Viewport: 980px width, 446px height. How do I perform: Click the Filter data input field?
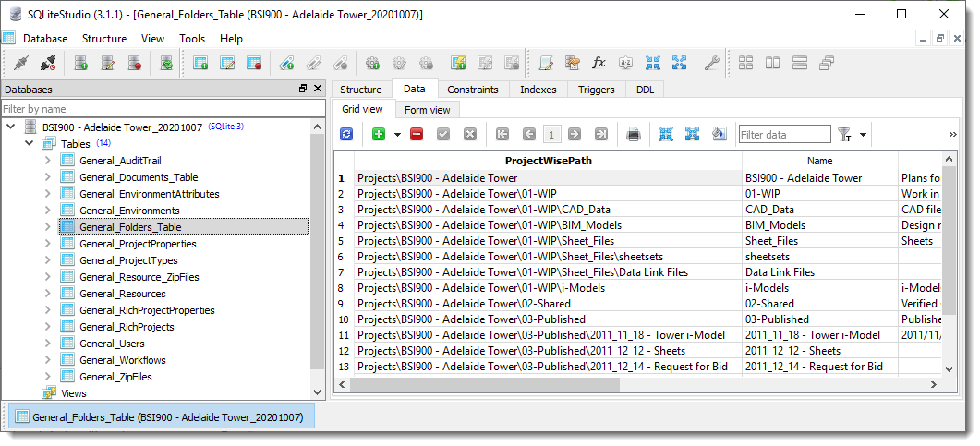pos(784,134)
